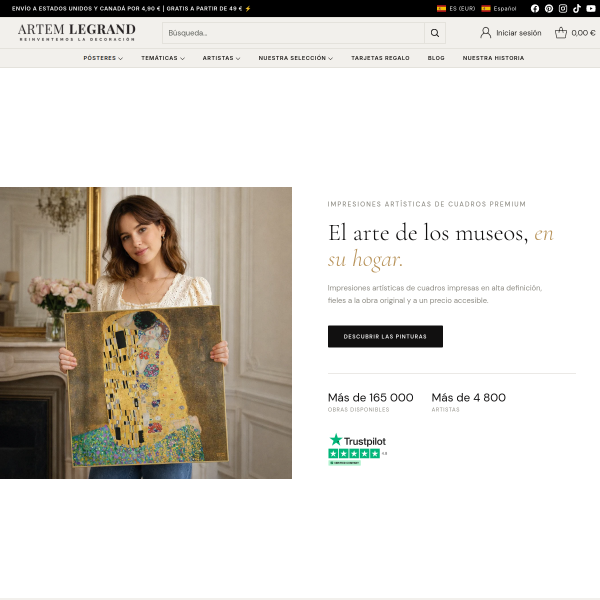600x600 pixels.
Task: Open NUESTRA HISTORIA page
Action: pyautogui.click(x=493, y=58)
